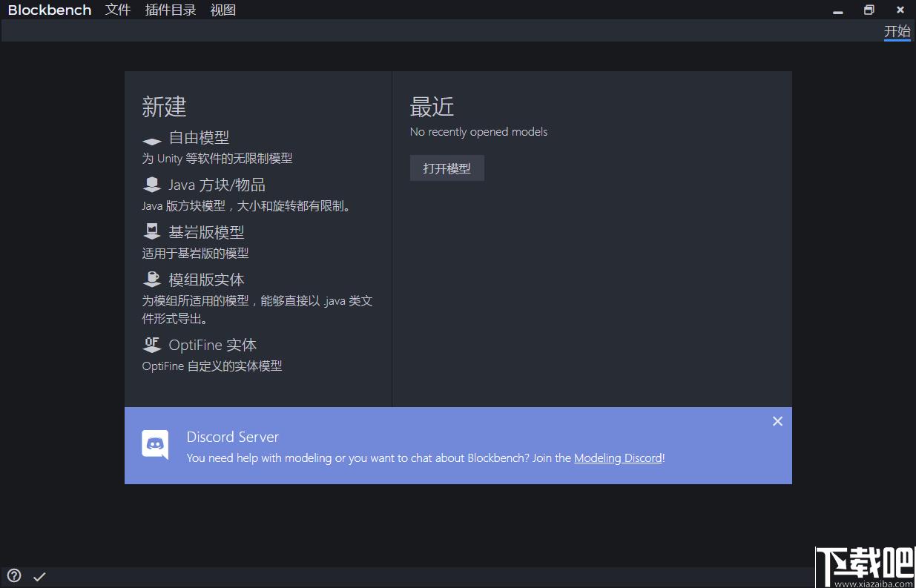Create a new 模组版实体 model
This screenshot has height=588, width=916.
pyautogui.click(x=206, y=280)
